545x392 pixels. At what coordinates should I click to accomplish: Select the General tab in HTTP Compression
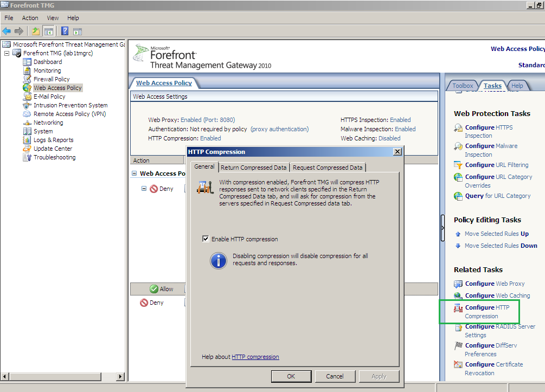[x=204, y=166]
